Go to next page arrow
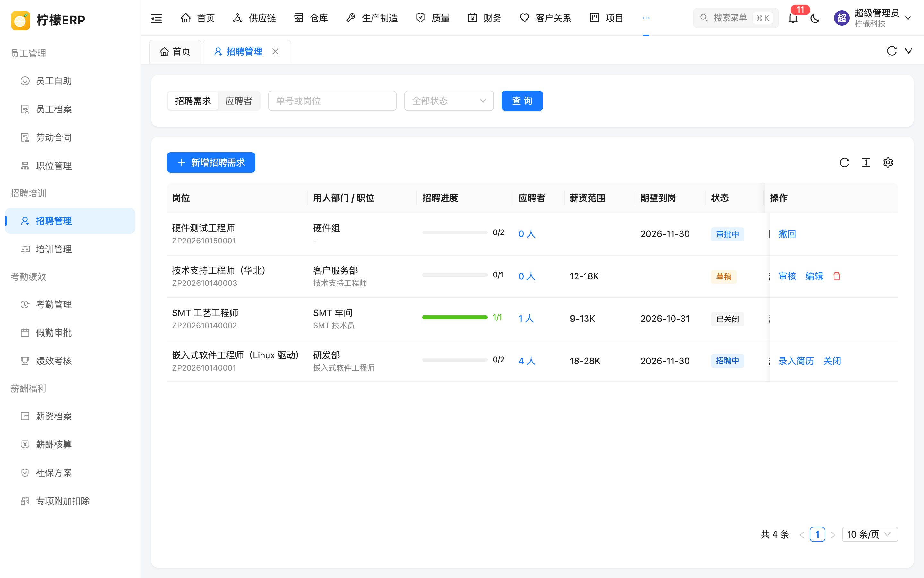The width and height of the screenshot is (924, 578). coord(833,534)
